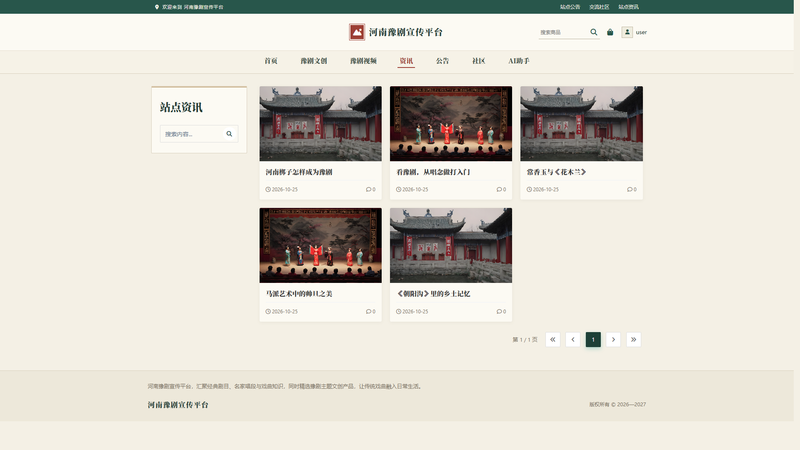Viewport: 800px width, 450px height.
Task: Open article title 看豫剧，从唱念做打入门
Action: (433, 172)
